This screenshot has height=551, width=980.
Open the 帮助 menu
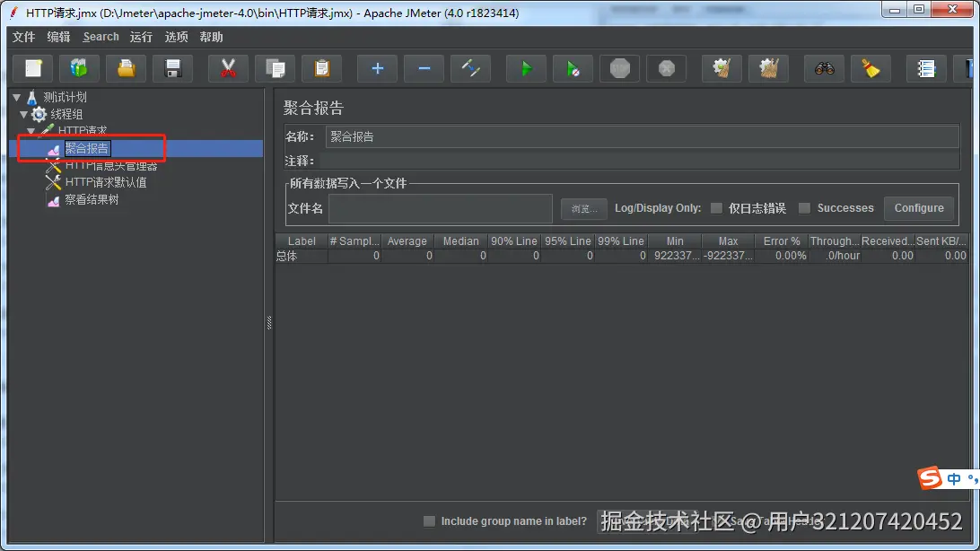click(x=211, y=37)
